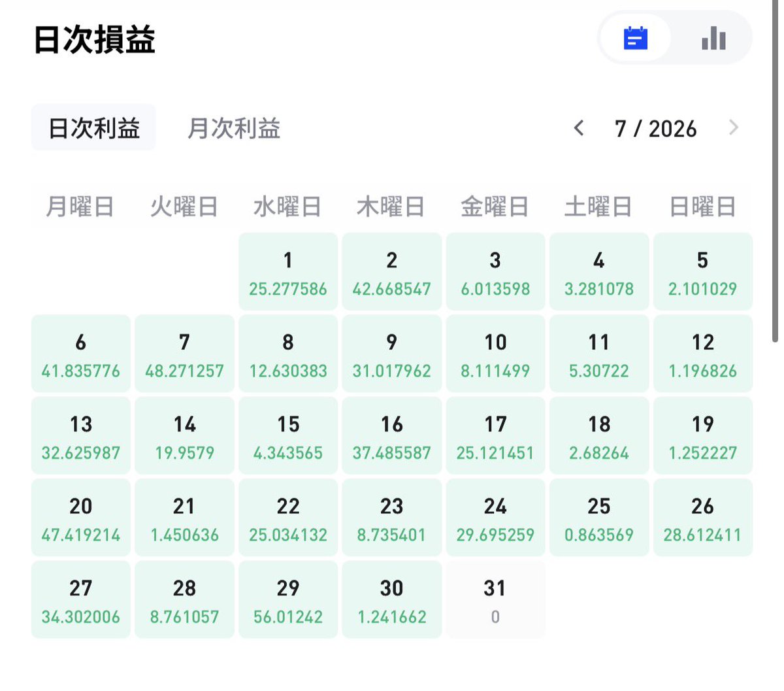Click the 水曜日 column header
Screen dimensions: 784x691
click(x=287, y=207)
